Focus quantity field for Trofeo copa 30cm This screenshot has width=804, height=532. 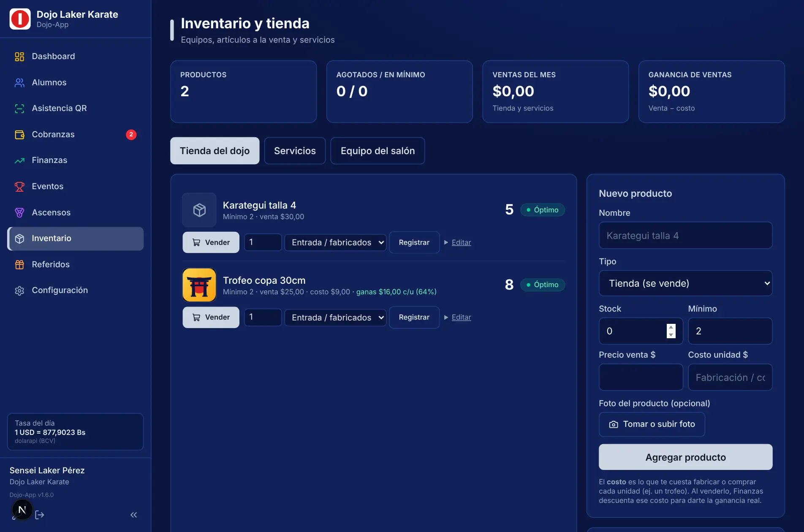click(x=263, y=318)
